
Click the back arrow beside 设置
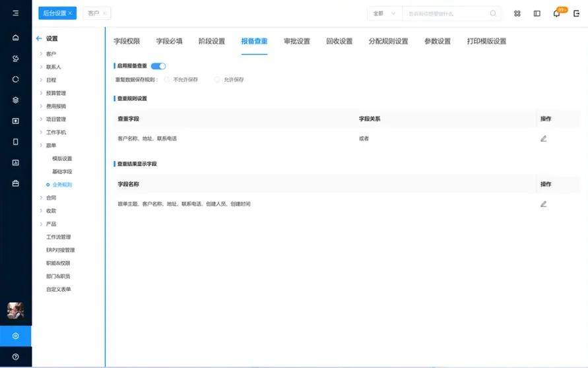pyautogui.click(x=39, y=39)
